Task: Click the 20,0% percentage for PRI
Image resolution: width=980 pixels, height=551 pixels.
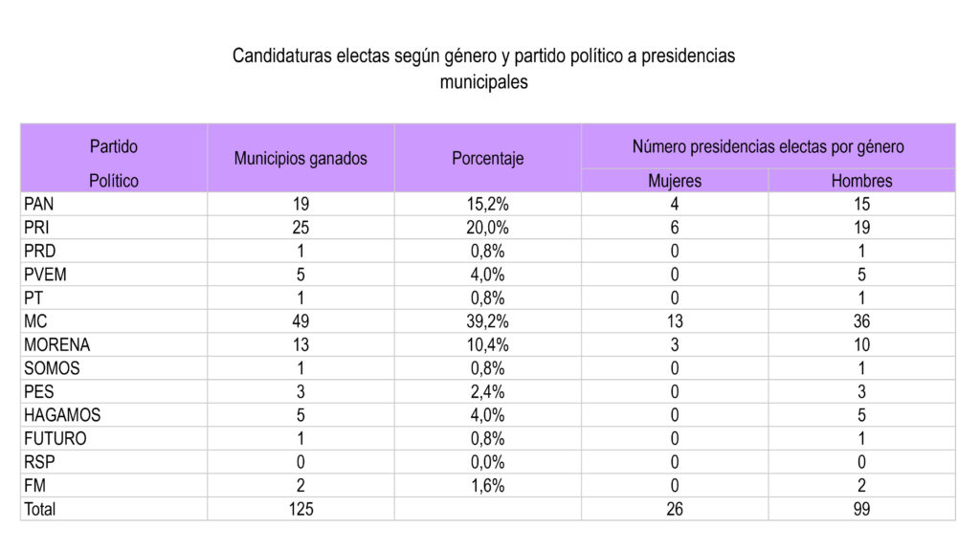Action: 487,228
